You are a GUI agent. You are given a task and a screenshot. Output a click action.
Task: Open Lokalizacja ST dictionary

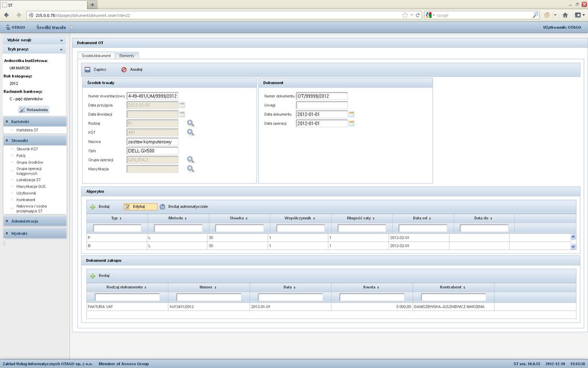pyautogui.click(x=29, y=180)
